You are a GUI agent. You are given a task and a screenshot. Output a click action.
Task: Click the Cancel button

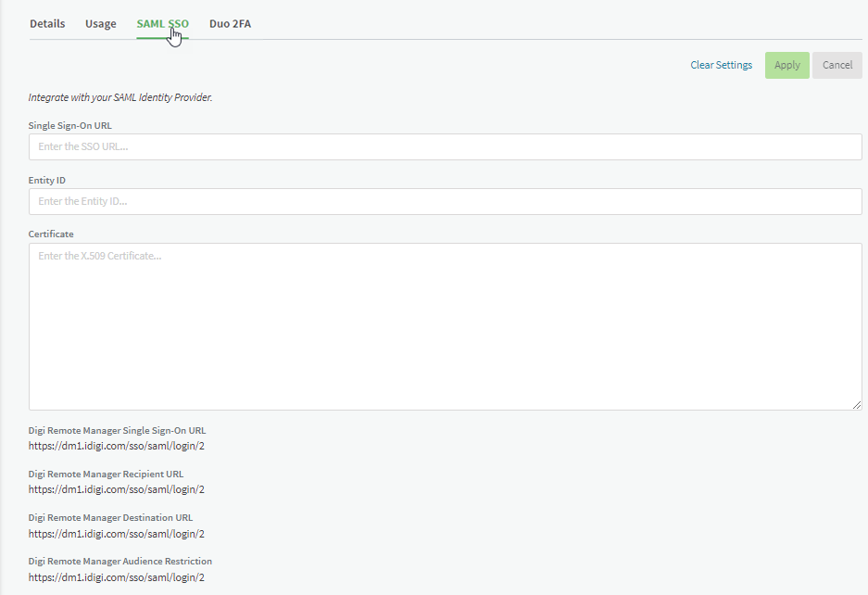[x=837, y=66]
